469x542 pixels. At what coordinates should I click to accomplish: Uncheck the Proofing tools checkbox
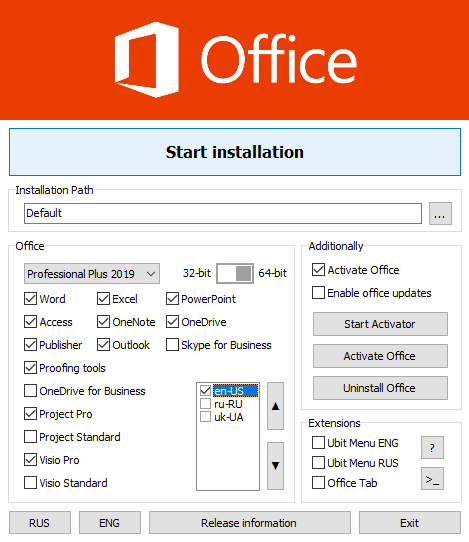(30, 368)
